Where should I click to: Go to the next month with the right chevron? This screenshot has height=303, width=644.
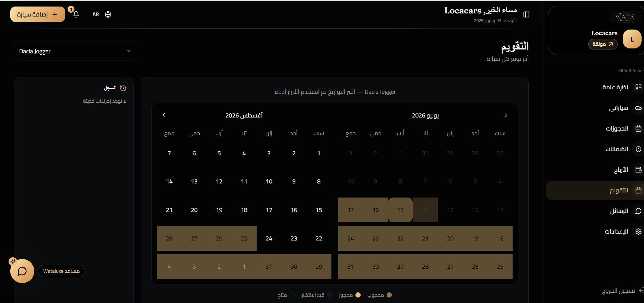point(505,115)
